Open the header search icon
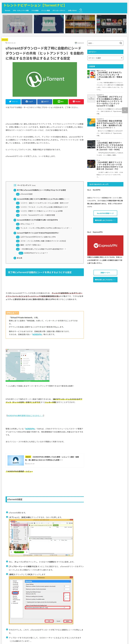Image resolution: width=129 pixels, height=644 pixels. tap(81, 10)
